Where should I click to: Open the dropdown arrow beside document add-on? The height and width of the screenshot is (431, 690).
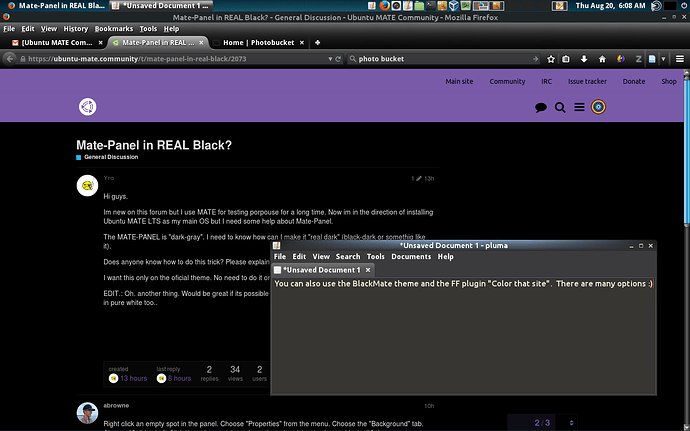tap(663, 59)
